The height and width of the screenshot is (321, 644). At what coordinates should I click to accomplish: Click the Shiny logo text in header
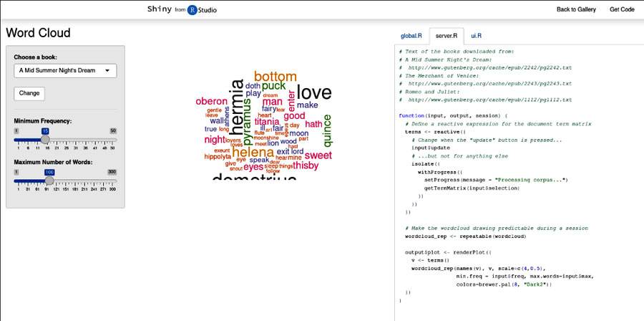click(x=159, y=9)
